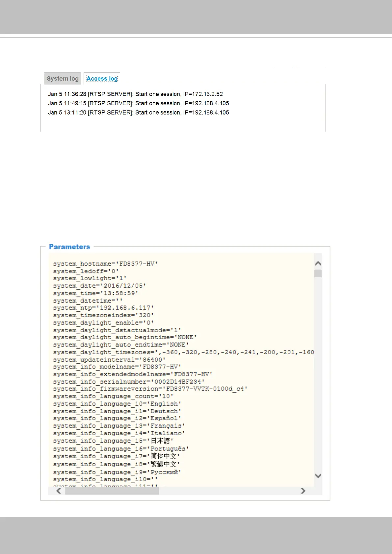Click the system_daylight_dstactualmode='1' line
This screenshot has height=554, width=392.
(117, 330)
